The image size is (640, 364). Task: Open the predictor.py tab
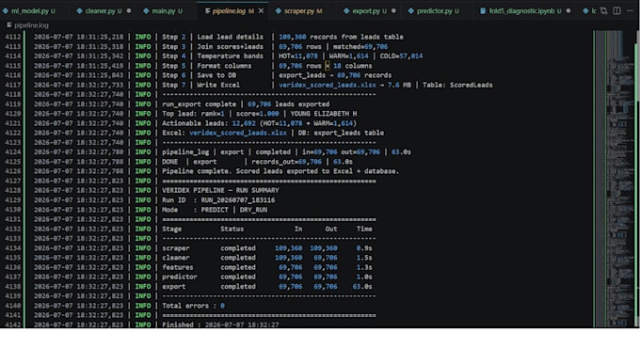[x=434, y=11]
